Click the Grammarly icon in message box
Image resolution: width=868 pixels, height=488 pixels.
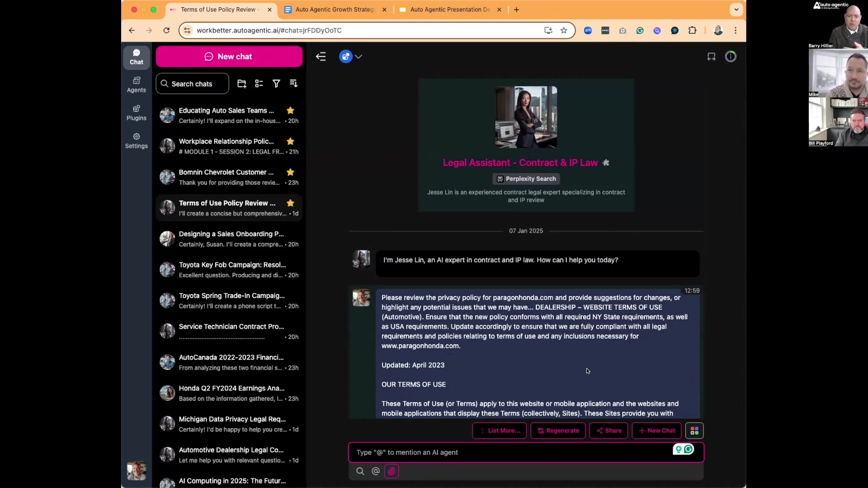[689, 449]
